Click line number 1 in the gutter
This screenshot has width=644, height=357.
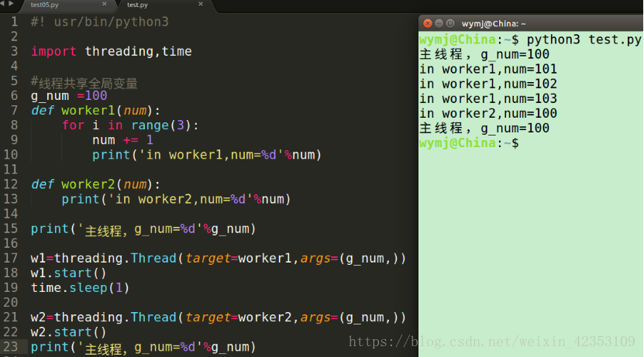15,22
